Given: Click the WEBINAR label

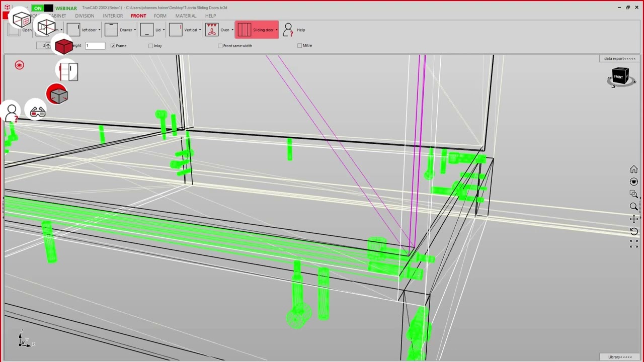Looking at the screenshot, I should (x=66, y=9).
